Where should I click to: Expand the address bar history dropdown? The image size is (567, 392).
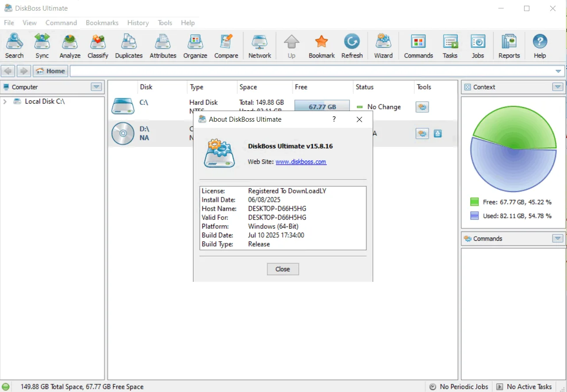coord(558,71)
